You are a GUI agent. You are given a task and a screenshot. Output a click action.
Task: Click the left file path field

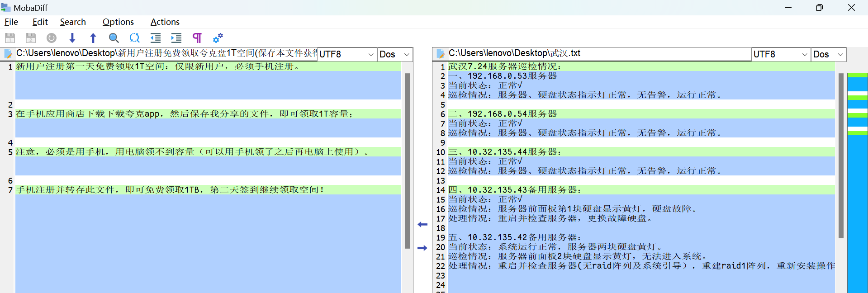tap(166, 53)
